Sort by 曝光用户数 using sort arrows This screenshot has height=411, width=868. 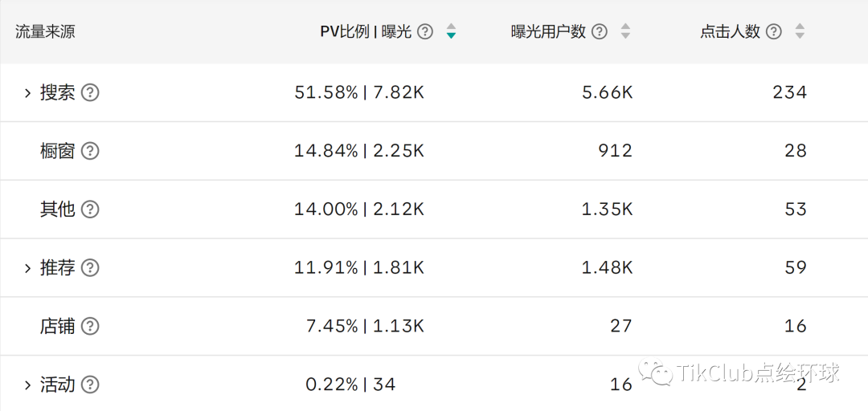coord(625,32)
